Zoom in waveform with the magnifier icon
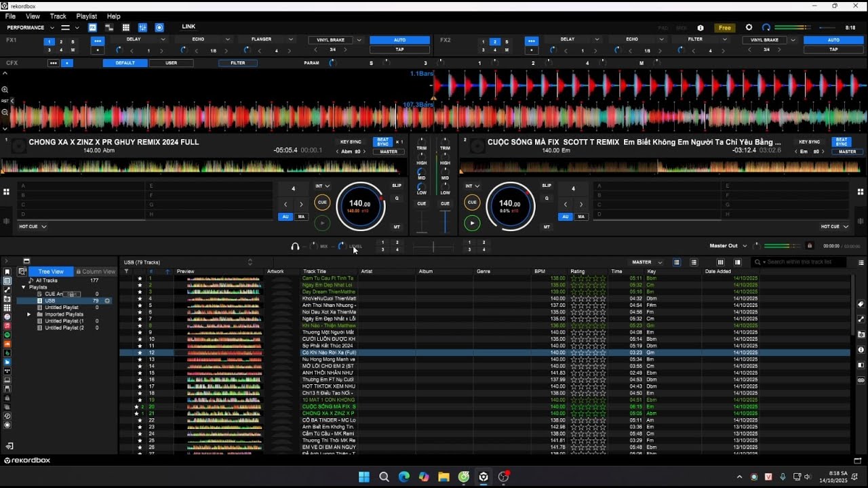This screenshot has height=488, width=868. 5,89
